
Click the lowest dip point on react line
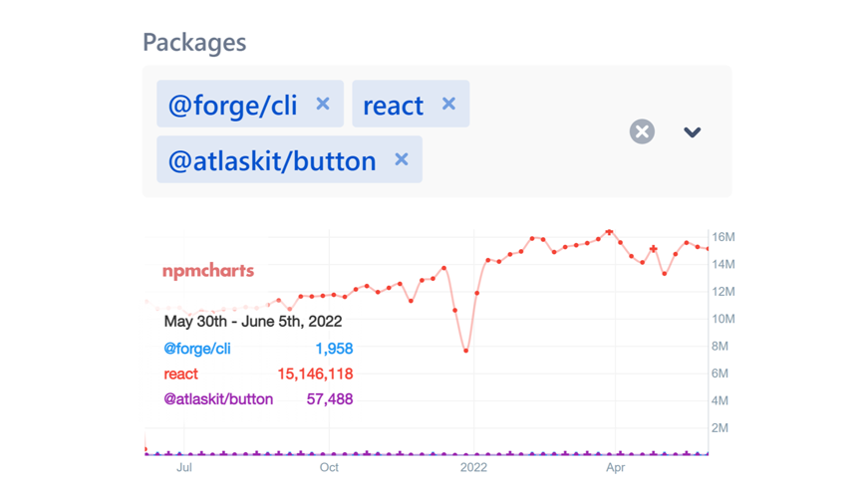tap(465, 351)
